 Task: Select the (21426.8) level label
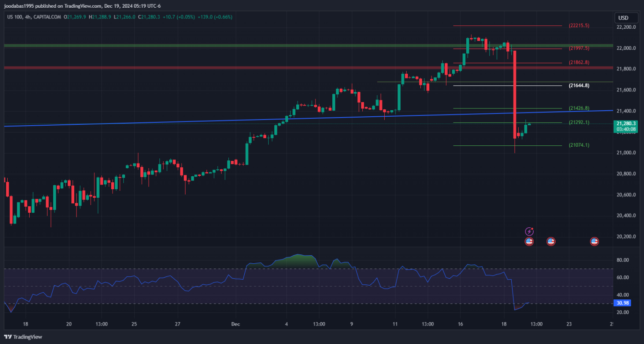[x=579, y=108]
